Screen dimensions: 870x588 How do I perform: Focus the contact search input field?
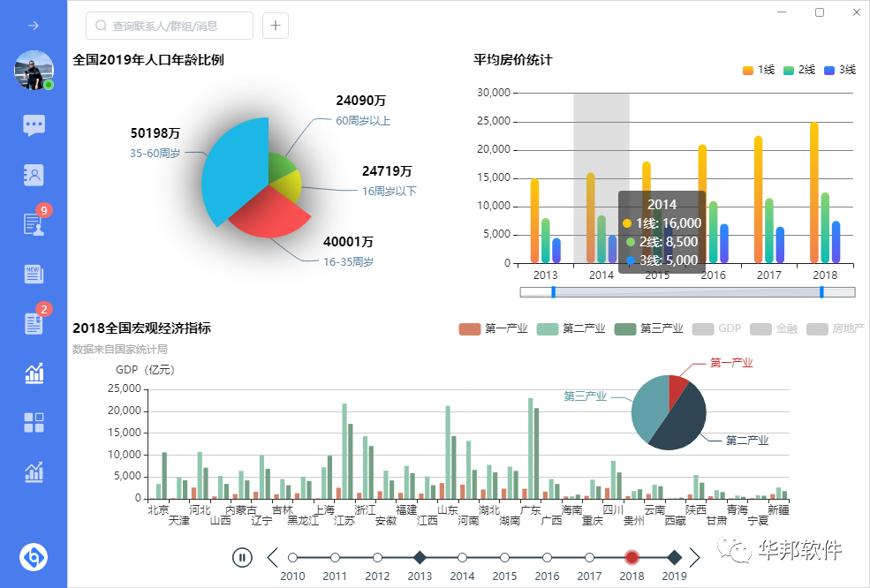pos(177,26)
